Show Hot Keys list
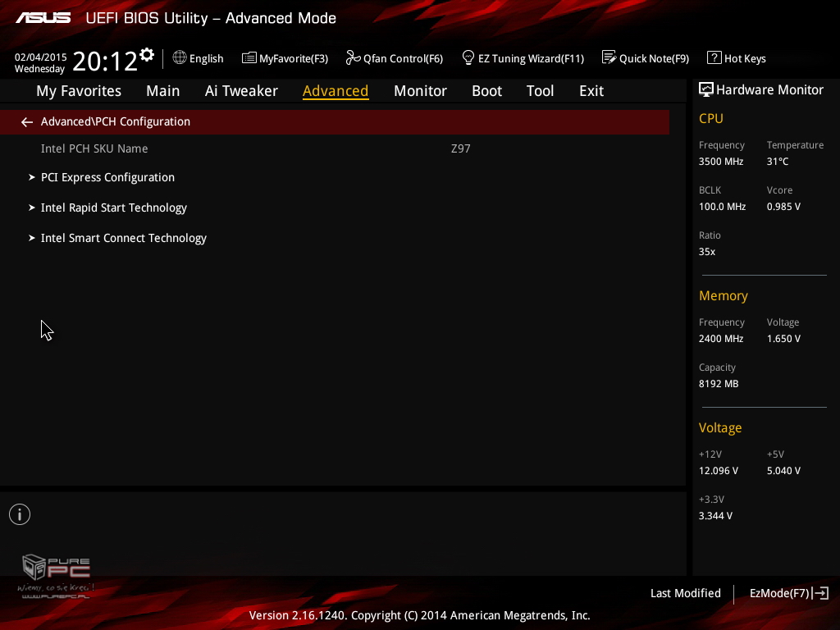840x630 pixels. (x=745, y=58)
